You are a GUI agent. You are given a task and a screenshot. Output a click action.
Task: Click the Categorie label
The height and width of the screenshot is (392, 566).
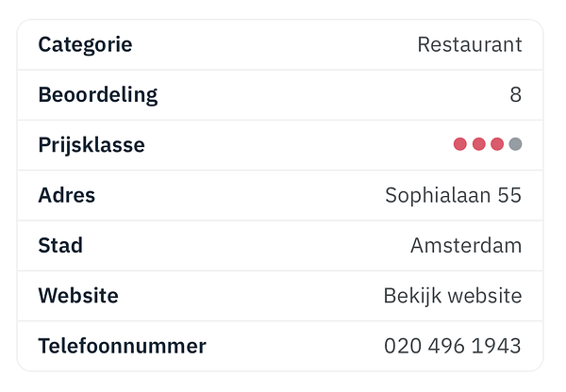(85, 44)
